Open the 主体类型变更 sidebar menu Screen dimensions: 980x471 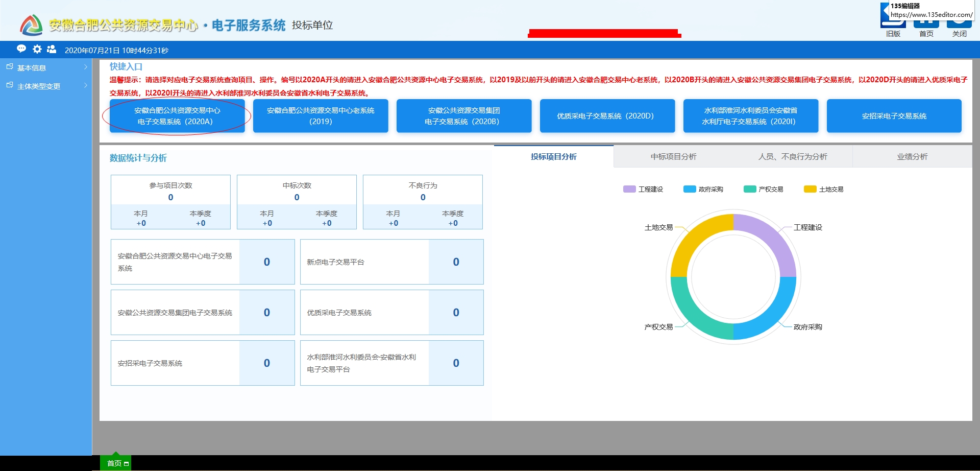pyautogui.click(x=46, y=86)
